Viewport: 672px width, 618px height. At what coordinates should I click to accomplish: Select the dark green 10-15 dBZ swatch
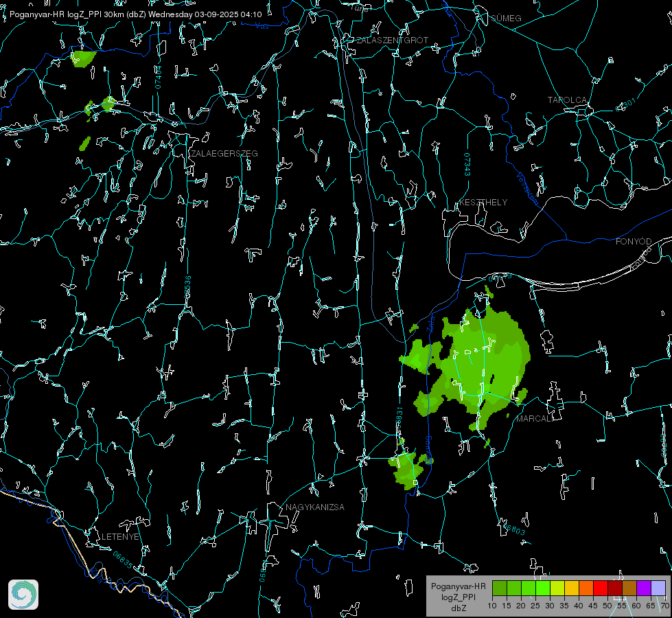500,588
